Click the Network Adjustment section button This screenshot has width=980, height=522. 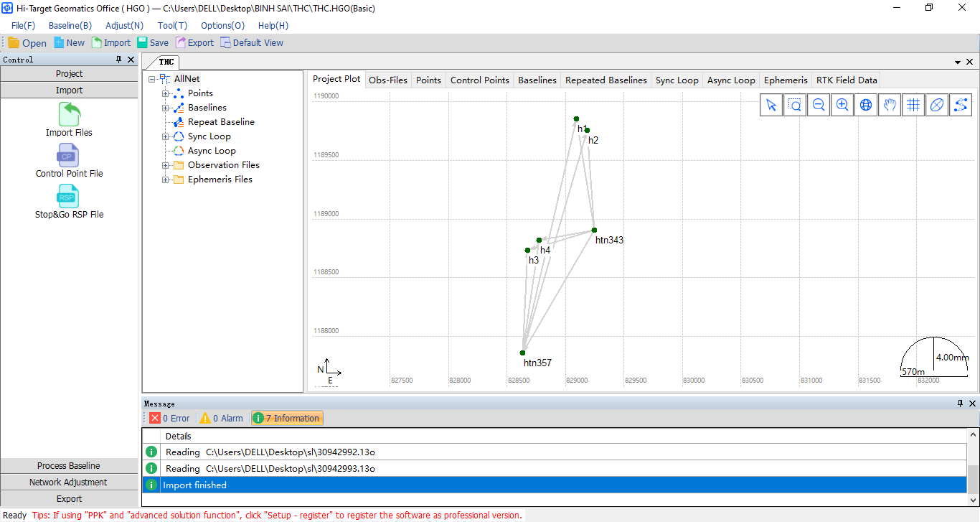click(69, 483)
